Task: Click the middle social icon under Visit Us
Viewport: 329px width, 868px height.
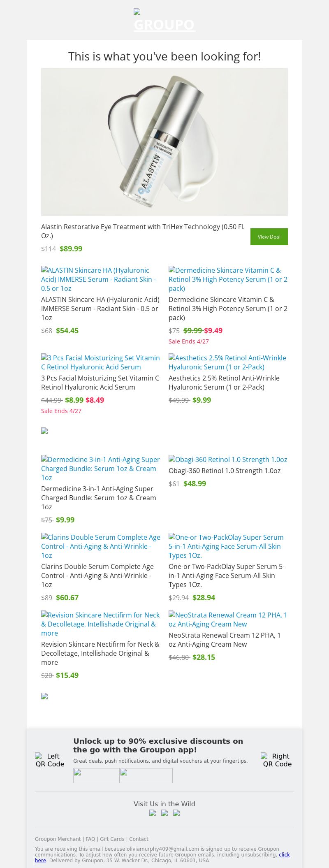Action: click(164, 813)
